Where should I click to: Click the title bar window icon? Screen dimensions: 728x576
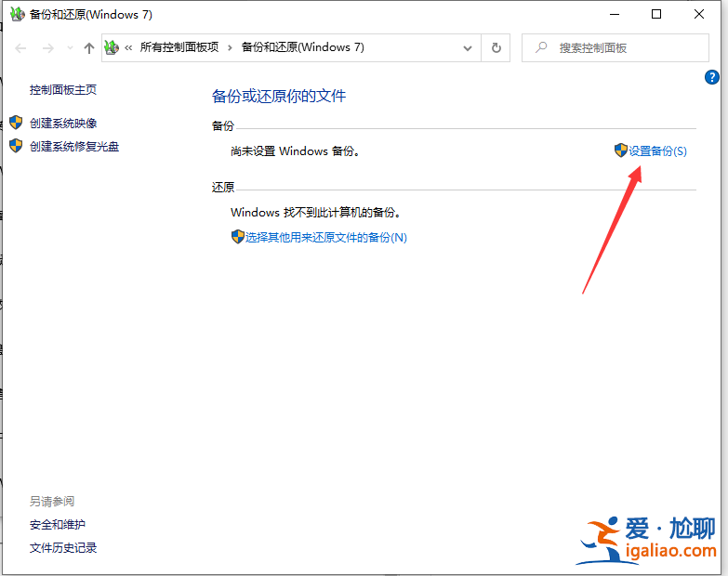[x=17, y=14]
